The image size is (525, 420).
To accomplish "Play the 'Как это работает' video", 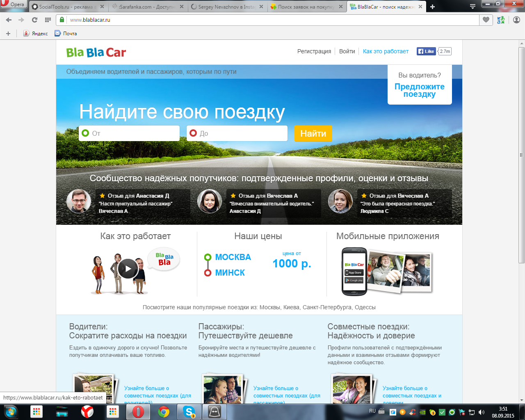I will tap(128, 269).
